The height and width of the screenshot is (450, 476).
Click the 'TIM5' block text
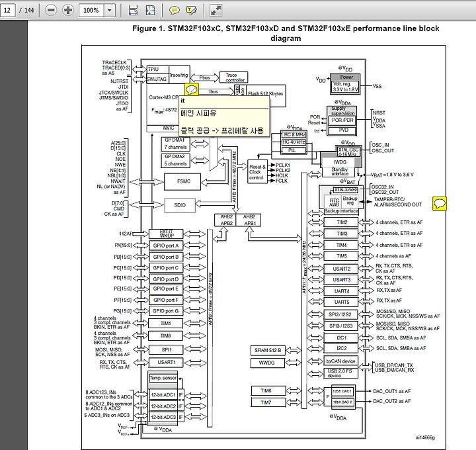point(342,256)
